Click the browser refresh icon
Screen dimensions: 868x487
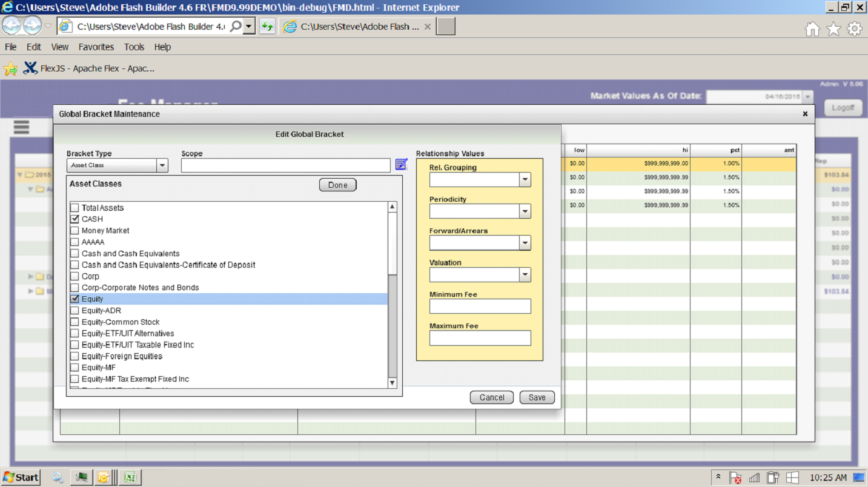[267, 27]
